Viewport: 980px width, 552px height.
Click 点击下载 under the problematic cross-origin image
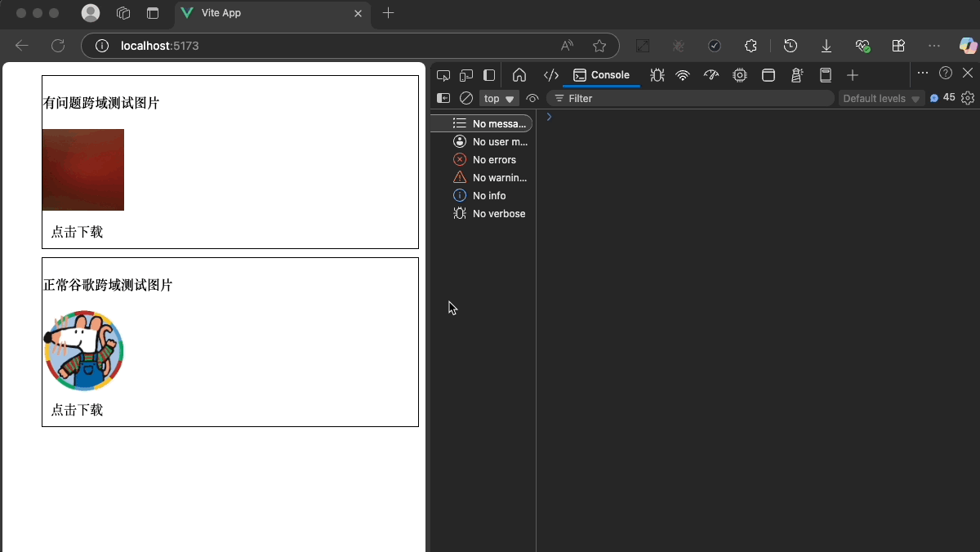[x=77, y=232]
